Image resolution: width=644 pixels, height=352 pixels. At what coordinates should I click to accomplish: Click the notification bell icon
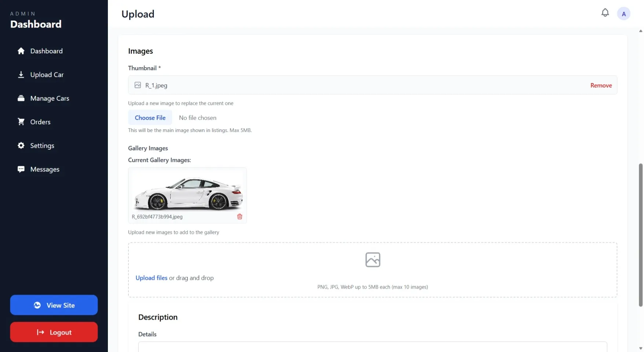click(x=605, y=12)
